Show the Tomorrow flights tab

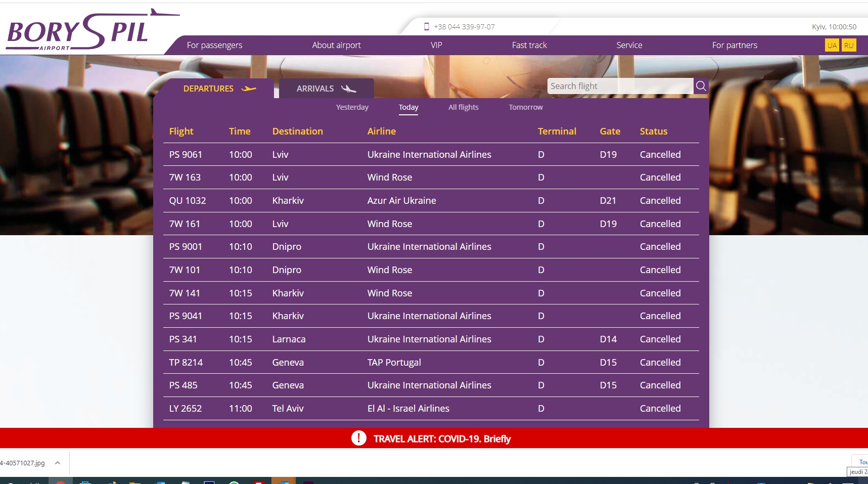525,107
